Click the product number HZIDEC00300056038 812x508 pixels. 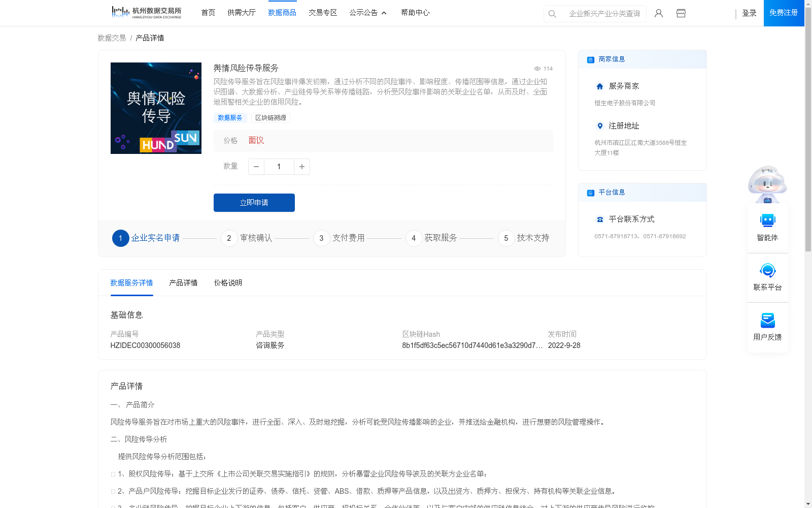tap(145, 345)
